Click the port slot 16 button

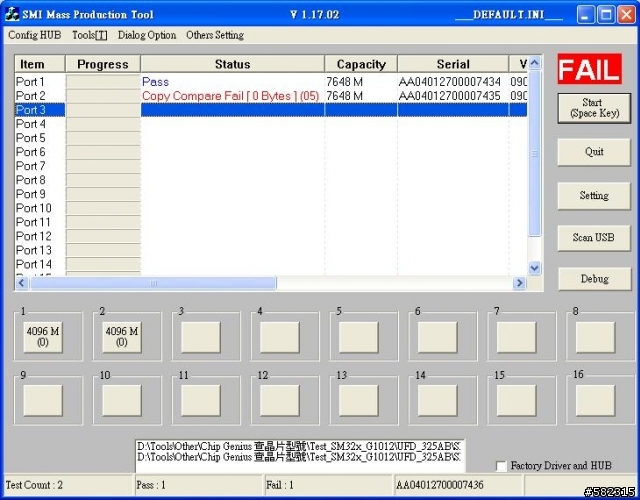point(595,400)
